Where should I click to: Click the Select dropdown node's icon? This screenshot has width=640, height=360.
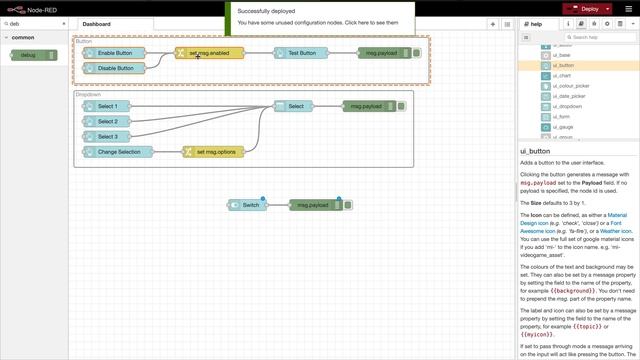280,106
